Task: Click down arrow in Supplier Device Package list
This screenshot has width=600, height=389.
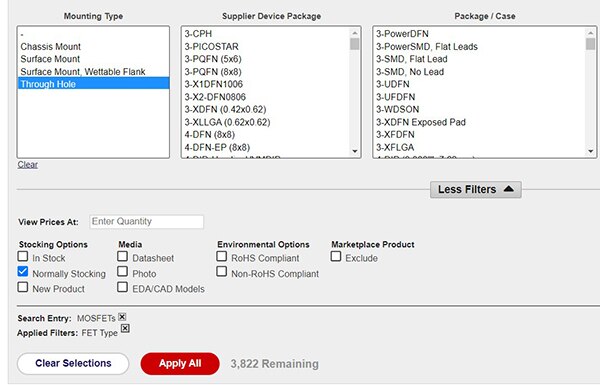Action: click(x=355, y=151)
